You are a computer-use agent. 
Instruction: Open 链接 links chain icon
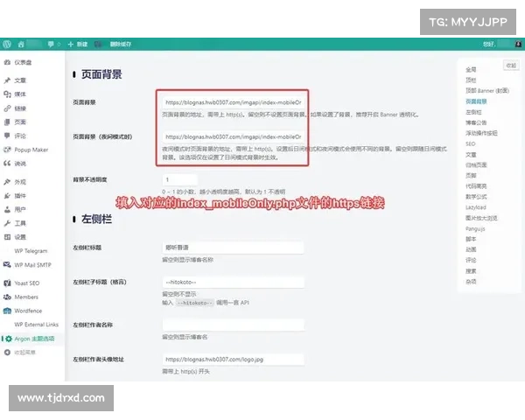pyautogui.click(x=7, y=108)
